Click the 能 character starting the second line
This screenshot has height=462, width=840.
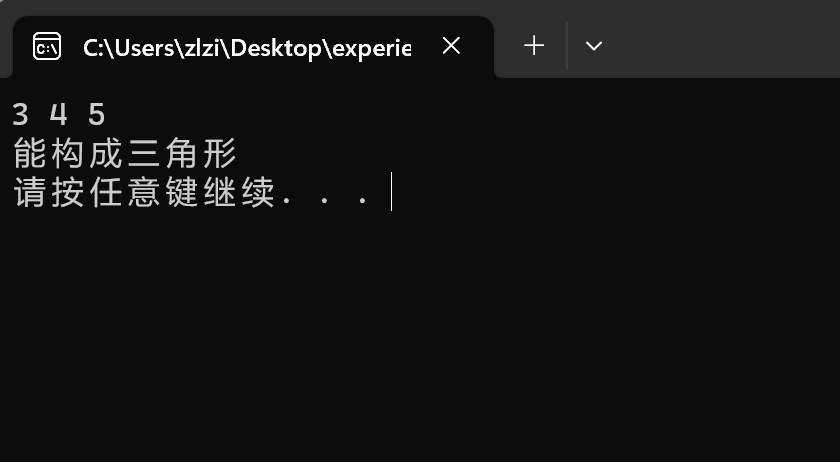pyautogui.click(x=29, y=154)
